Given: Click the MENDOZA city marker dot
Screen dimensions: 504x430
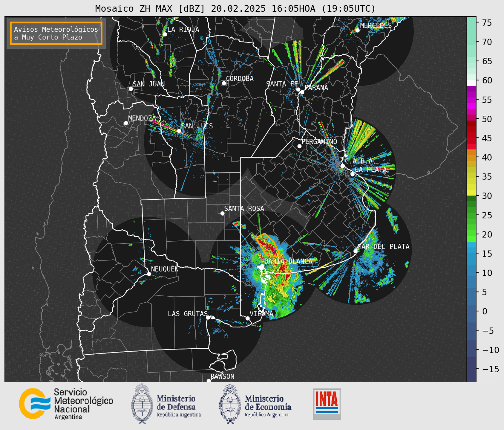Looking at the screenshot, I should (x=126, y=123).
